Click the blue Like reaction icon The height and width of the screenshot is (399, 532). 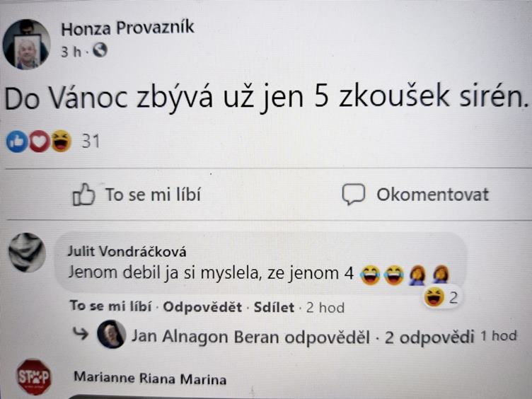coord(17,141)
